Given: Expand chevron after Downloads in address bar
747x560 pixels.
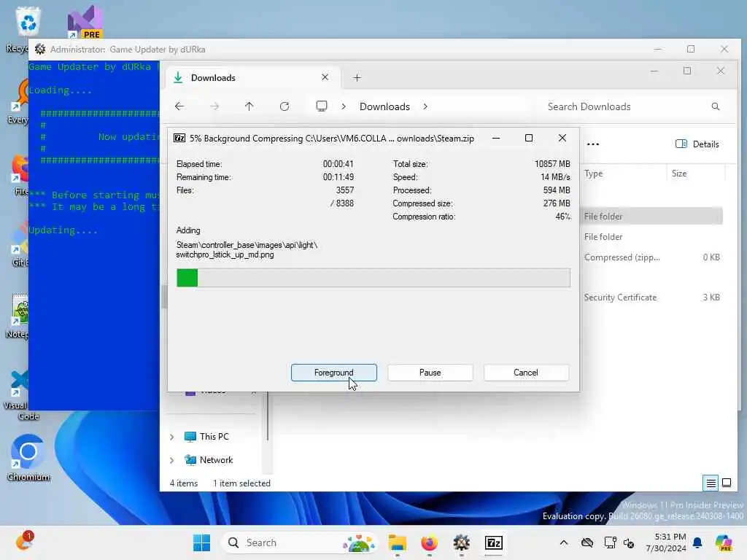Looking at the screenshot, I should [425, 106].
